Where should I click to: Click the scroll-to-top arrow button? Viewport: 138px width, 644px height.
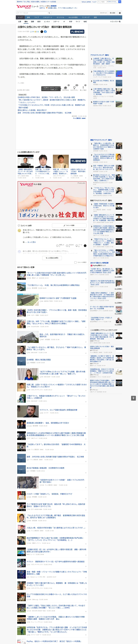[134, 398]
